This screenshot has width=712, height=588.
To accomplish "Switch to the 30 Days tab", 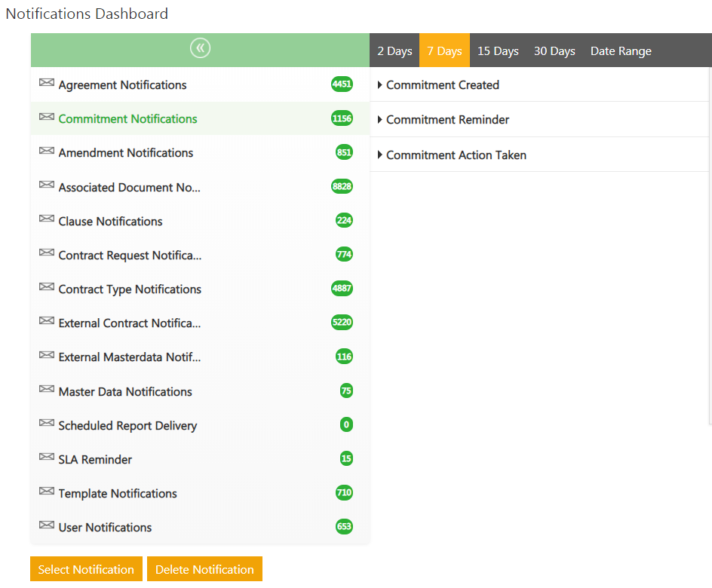I will [x=554, y=51].
